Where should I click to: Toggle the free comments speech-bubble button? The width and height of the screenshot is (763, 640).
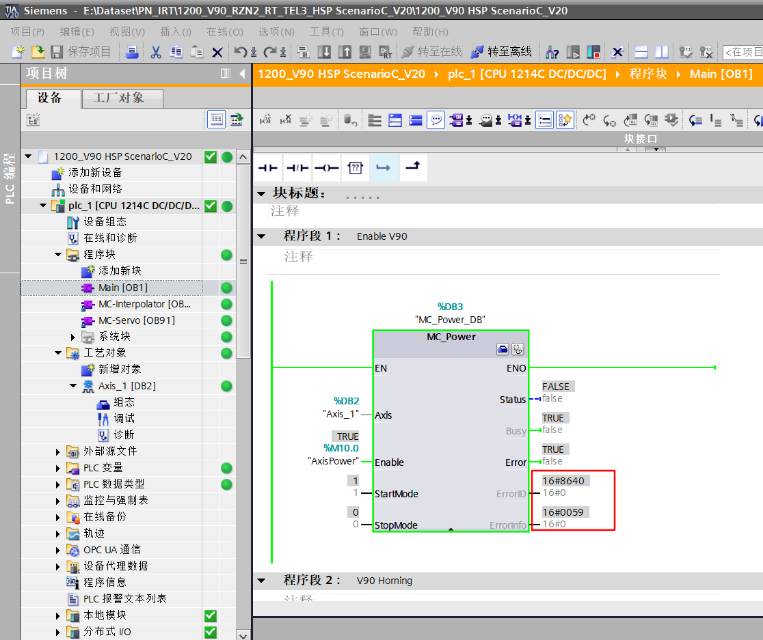coord(436,120)
